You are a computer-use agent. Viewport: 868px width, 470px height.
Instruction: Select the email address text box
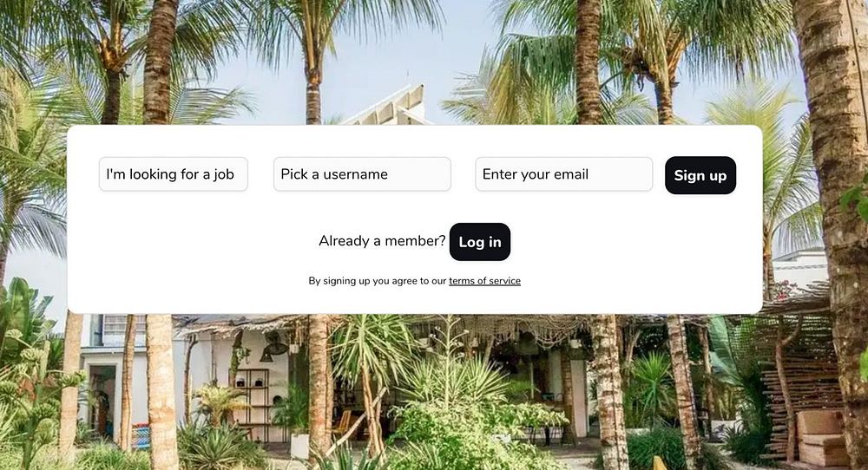pos(563,174)
